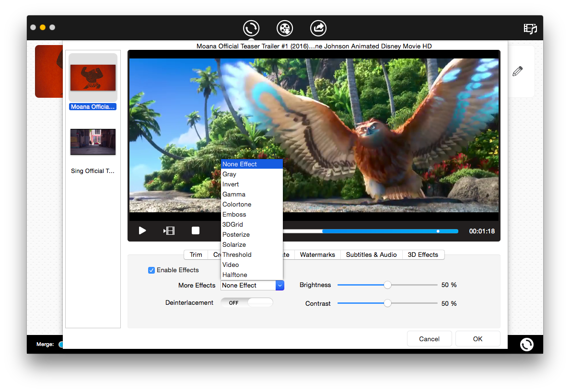Click the round convert icon at bottom right
Screen dimensions: 570x392
(526, 344)
